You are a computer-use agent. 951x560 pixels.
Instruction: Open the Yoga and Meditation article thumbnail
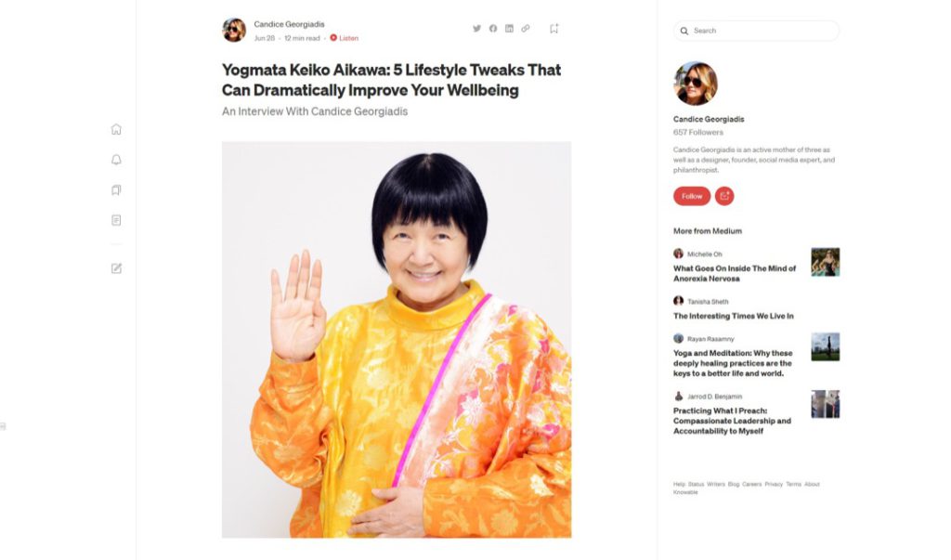click(x=826, y=346)
